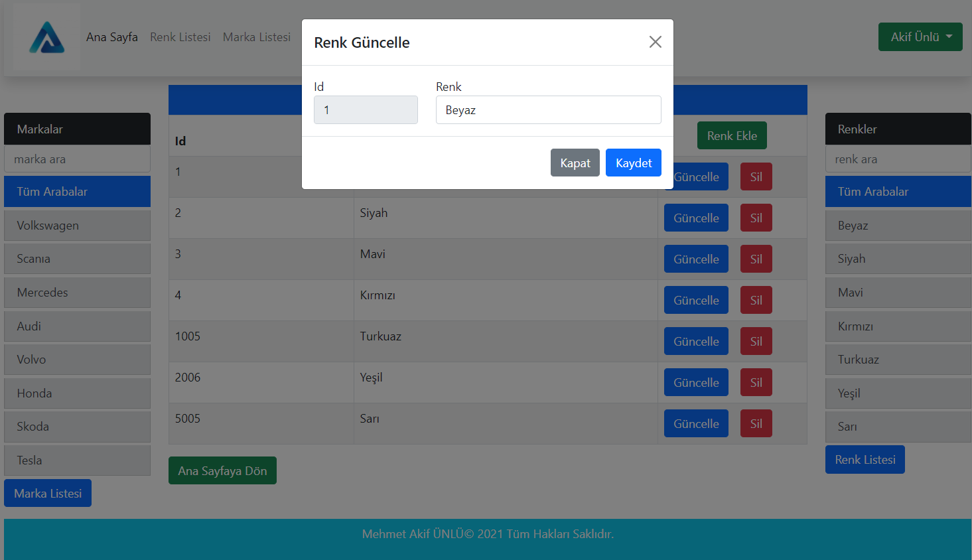This screenshot has width=972, height=560.
Task: Choose Scania from the Markalar list
Action: pyautogui.click(x=77, y=259)
